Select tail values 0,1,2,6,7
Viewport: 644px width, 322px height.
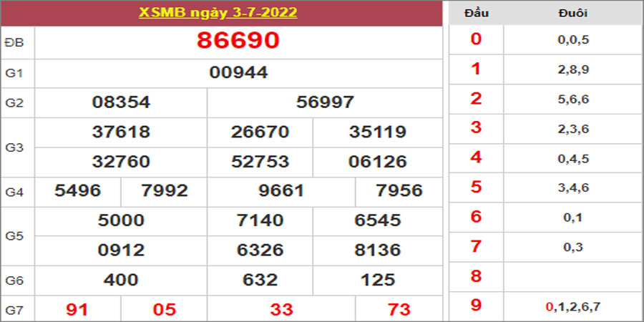(573, 306)
